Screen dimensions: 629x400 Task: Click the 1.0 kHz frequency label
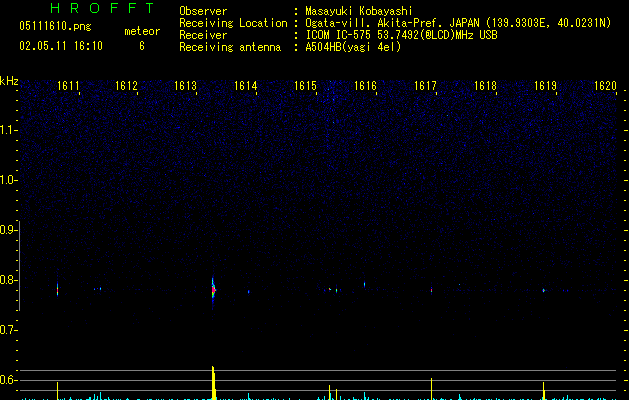[8, 180]
